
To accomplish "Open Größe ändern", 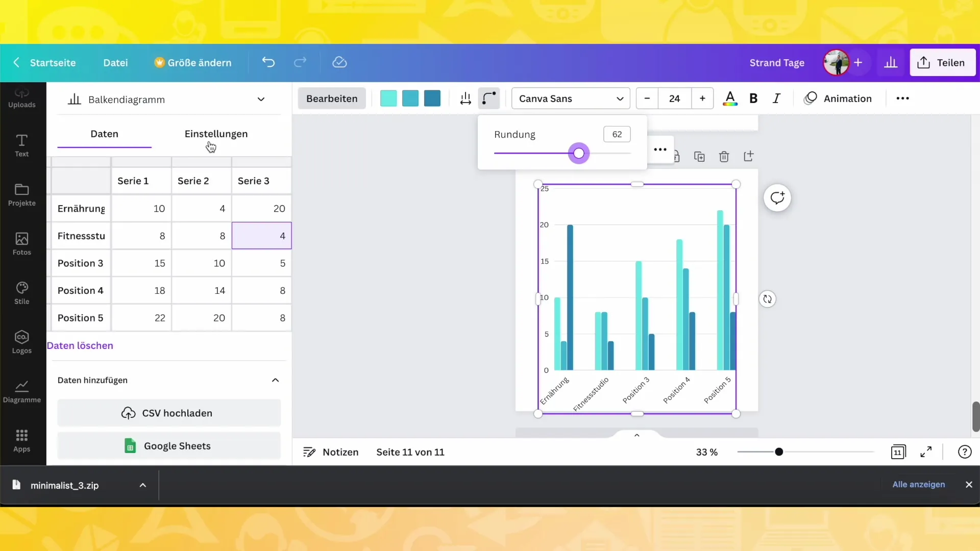I will pyautogui.click(x=193, y=63).
